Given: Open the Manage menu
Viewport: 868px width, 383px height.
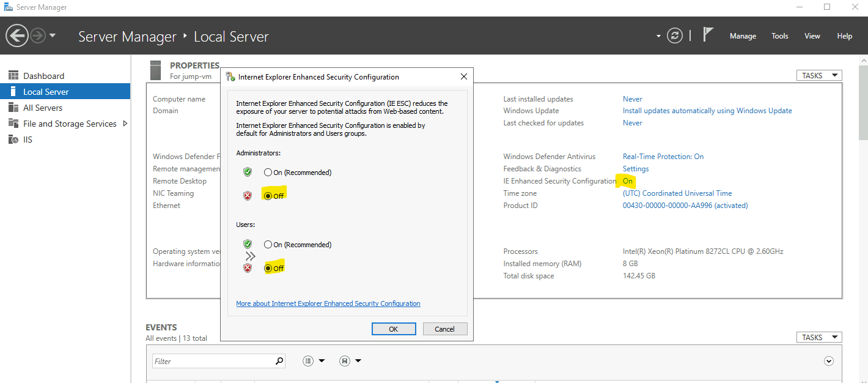Looking at the screenshot, I should pos(743,36).
